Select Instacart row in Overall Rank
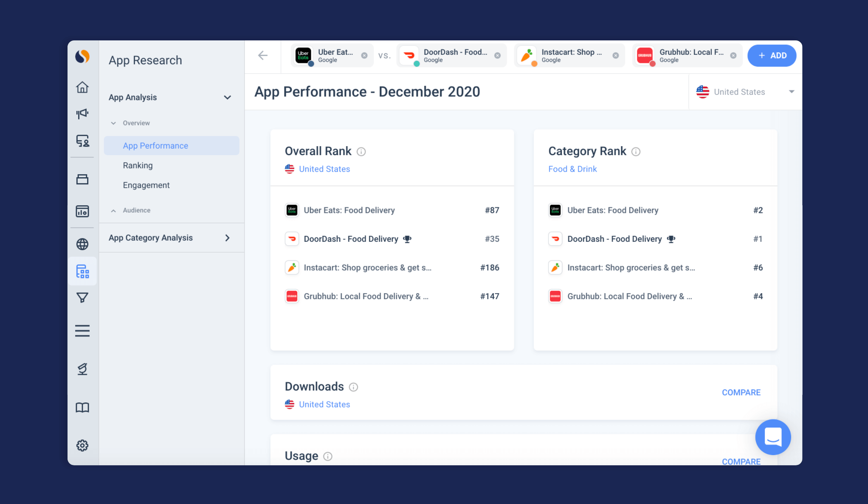The image size is (868, 504). pyautogui.click(x=392, y=268)
